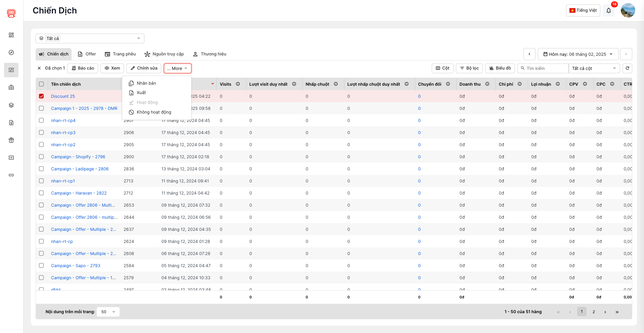Uncheck the Discount 25 row checkbox

pos(41,96)
